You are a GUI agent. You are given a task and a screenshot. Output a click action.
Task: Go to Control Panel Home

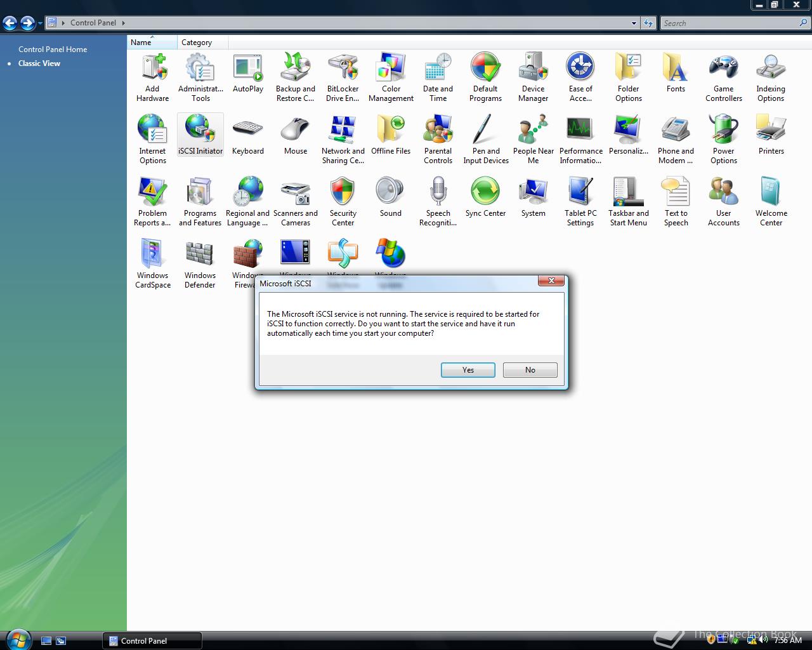point(53,49)
